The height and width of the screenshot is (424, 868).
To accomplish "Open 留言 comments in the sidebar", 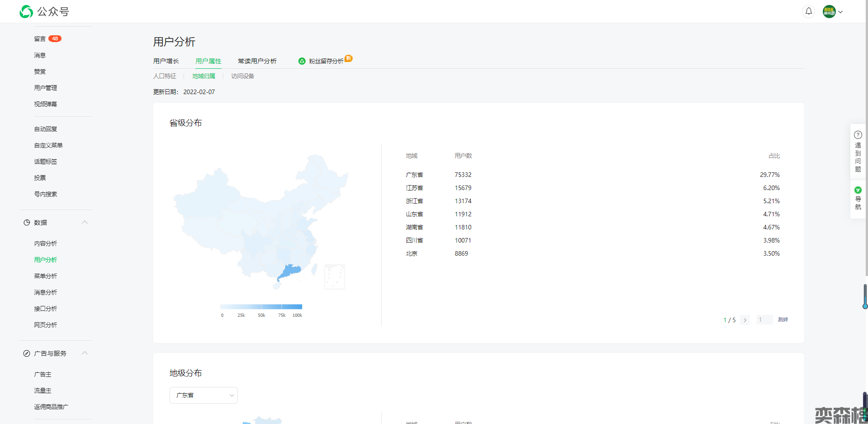I will pyautogui.click(x=40, y=39).
